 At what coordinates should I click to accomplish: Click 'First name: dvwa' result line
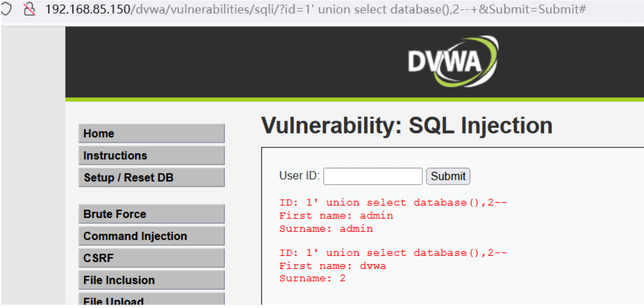(333, 266)
